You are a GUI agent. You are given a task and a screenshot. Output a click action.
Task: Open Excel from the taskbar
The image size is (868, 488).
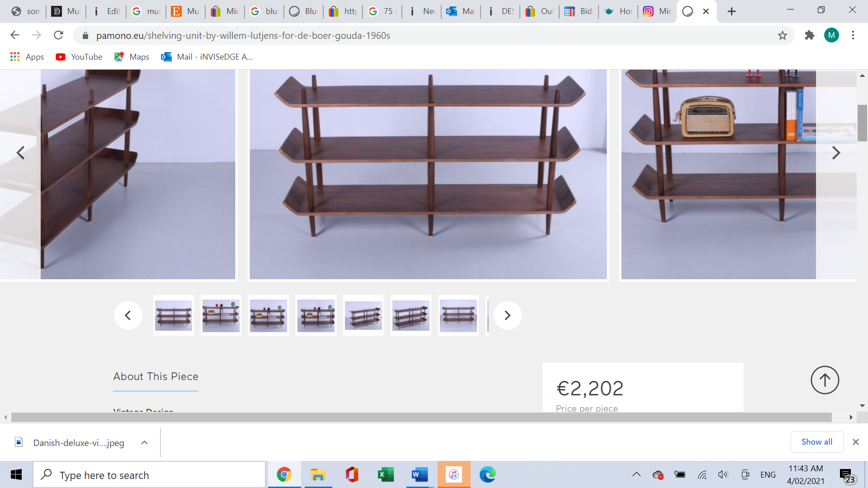tap(386, 474)
